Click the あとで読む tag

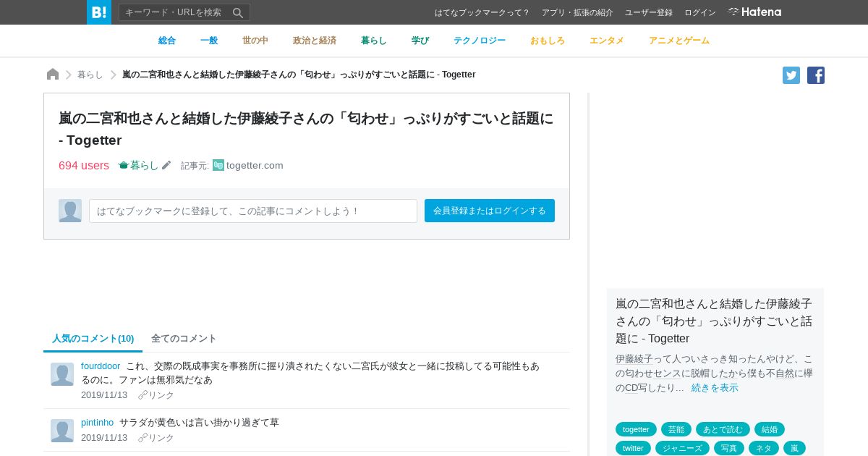723,429
